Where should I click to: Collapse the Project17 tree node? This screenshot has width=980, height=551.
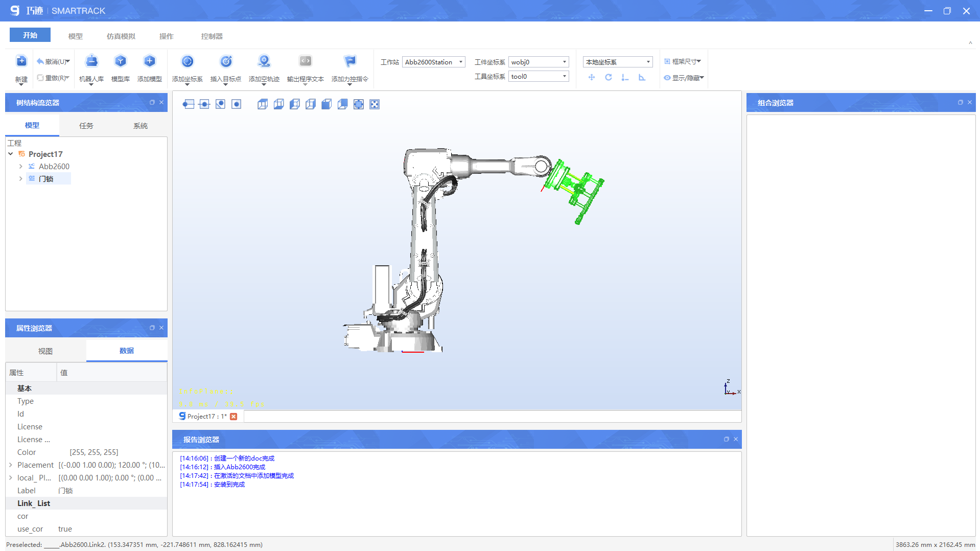click(11, 154)
